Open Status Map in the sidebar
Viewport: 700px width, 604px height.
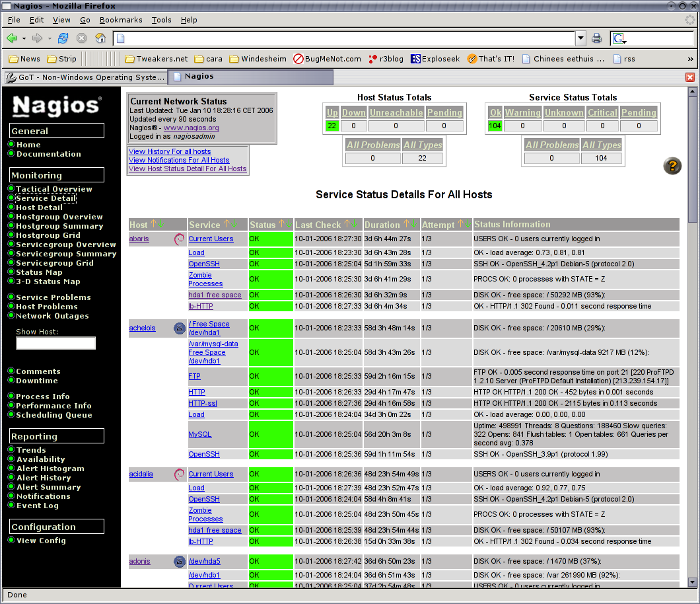coord(39,272)
